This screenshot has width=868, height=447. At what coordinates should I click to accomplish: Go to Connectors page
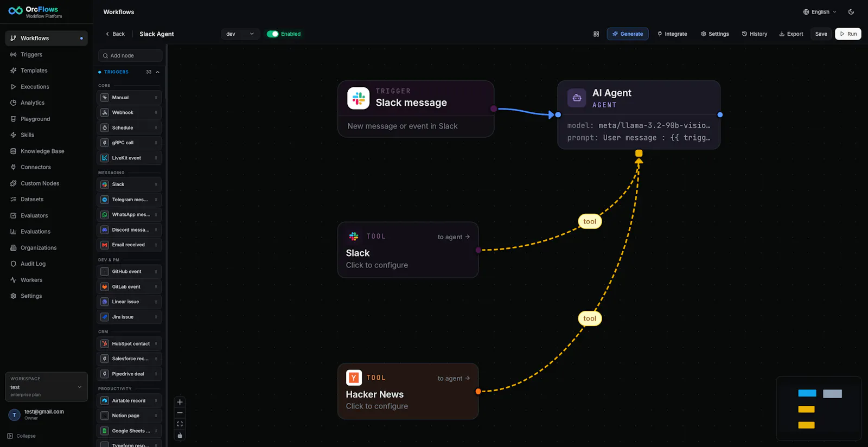pos(46,167)
